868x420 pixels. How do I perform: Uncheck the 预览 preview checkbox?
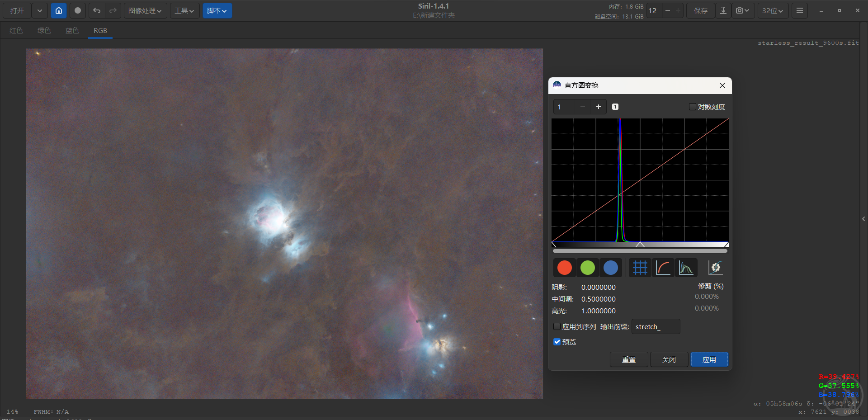pos(557,342)
